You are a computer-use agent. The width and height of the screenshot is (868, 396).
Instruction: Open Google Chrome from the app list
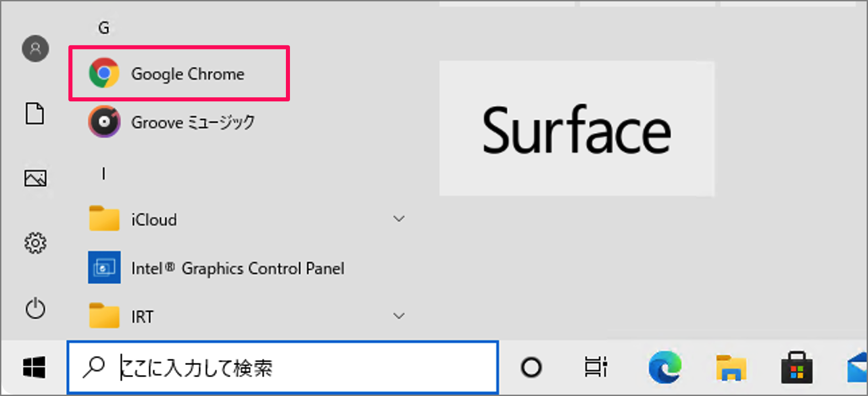click(x=179, y=74)
